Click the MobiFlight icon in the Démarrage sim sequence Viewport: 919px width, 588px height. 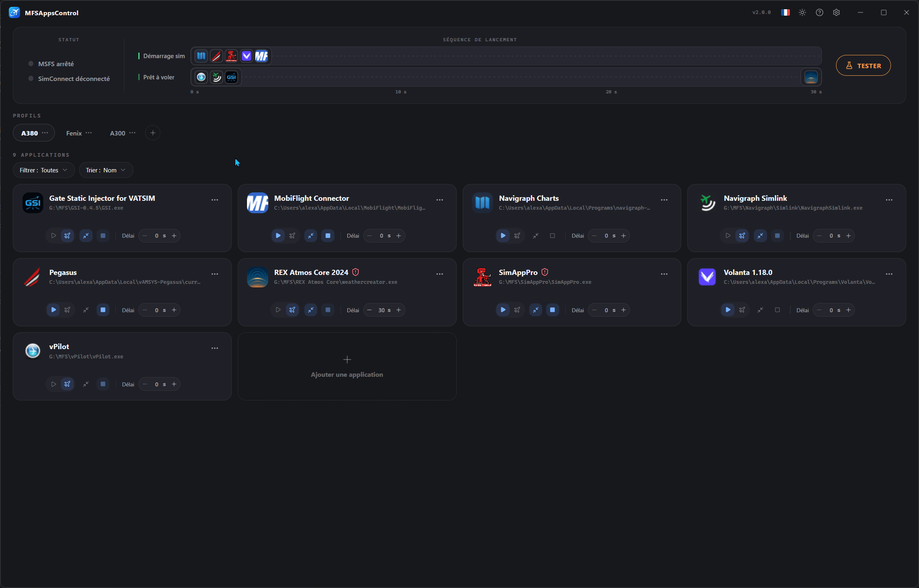[x=261, y=56]
